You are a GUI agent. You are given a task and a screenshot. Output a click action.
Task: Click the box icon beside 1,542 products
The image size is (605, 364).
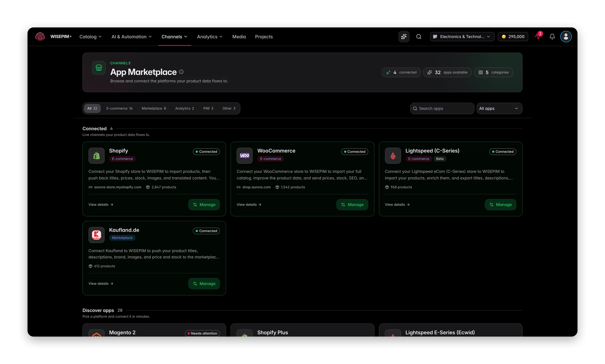[277, 187]
